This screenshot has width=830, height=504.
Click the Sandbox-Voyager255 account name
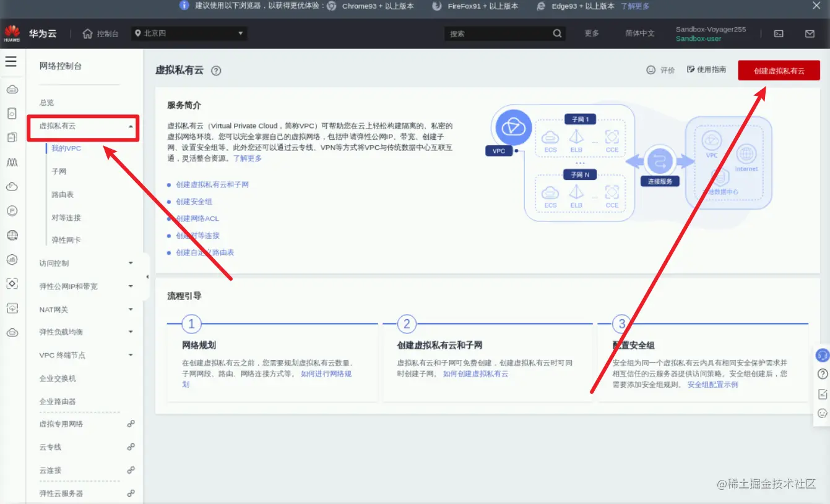coord(711,29)
